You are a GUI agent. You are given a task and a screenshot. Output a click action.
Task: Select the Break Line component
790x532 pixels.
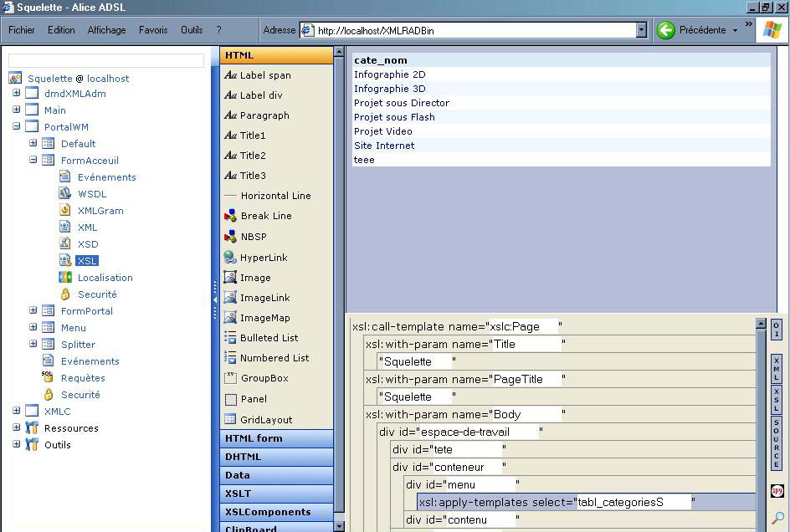point(265,216)
